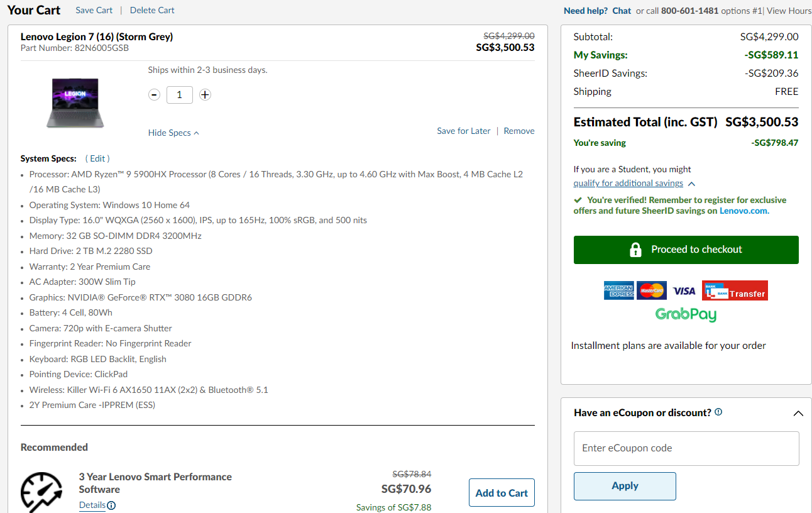The width and height of the screenshot is (812, 513).
Task: Apply the eCoupon code
Action: [625, 486]
